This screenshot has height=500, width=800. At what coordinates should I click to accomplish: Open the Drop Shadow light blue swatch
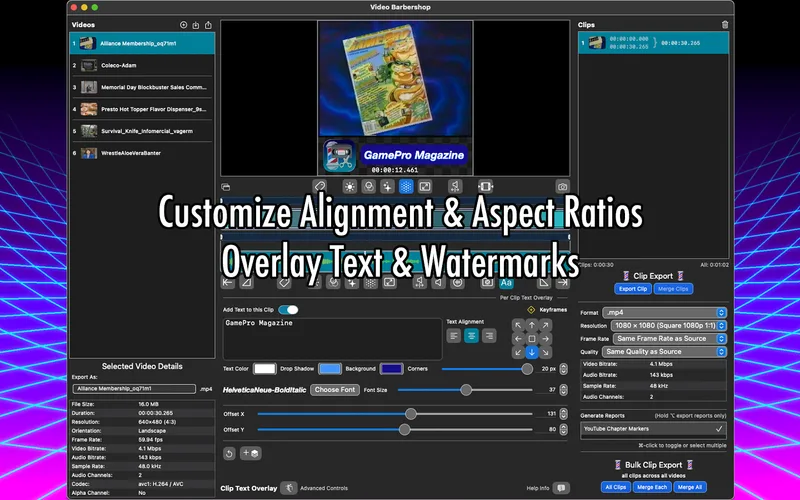coord(330,369)
